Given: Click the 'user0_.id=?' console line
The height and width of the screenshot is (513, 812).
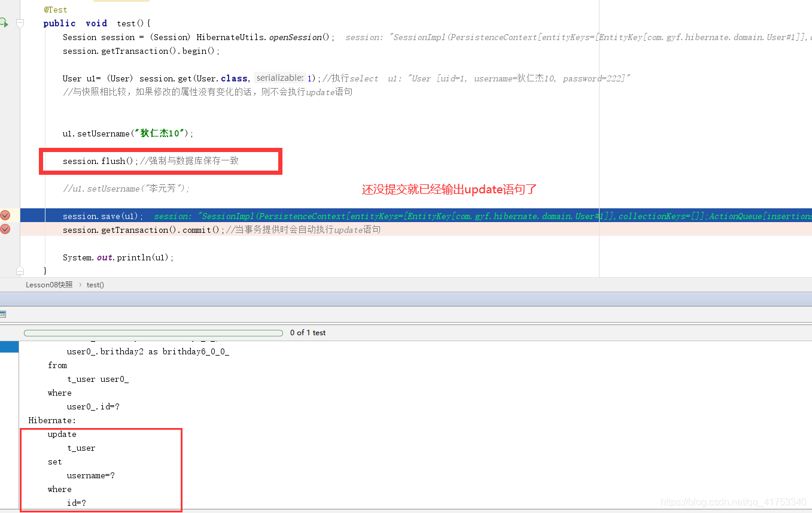Looking at the screenshot, I should 93,406.
